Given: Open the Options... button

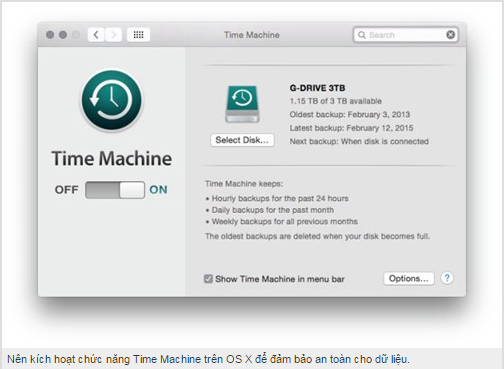Looking at the screenshot, I should click(x=409, y=278).
